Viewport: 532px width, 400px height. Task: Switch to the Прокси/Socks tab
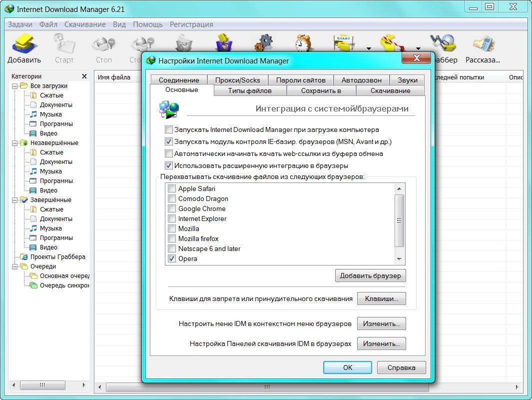click(237, 80)
